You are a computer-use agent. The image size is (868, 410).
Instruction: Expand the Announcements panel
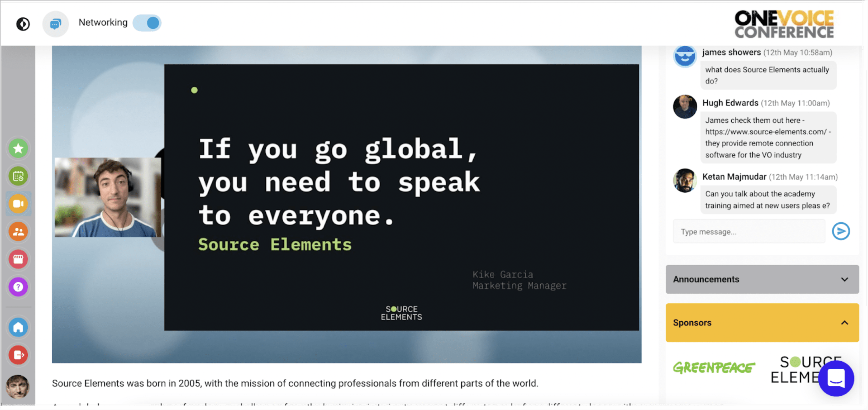pos(762,279)
